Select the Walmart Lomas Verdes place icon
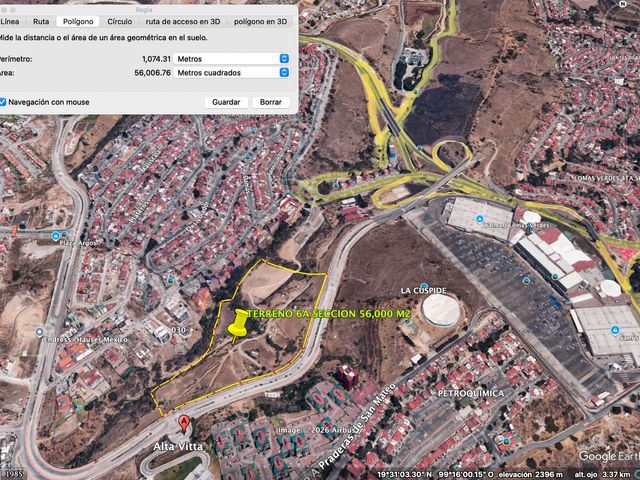The image size is (640, 480). click(480, 219)
